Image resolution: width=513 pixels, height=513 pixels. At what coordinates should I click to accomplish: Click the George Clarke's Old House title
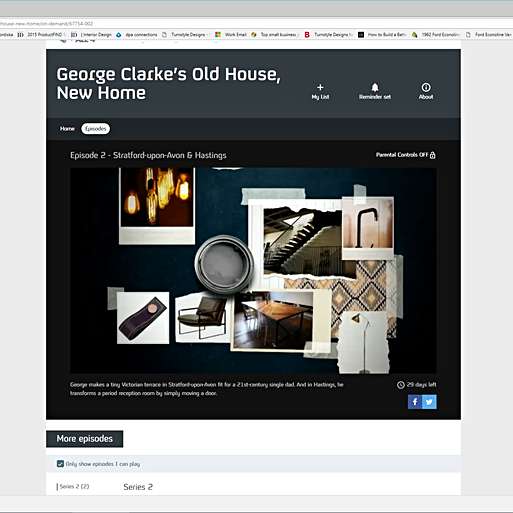pyautogui.click(x=168, y=83)
